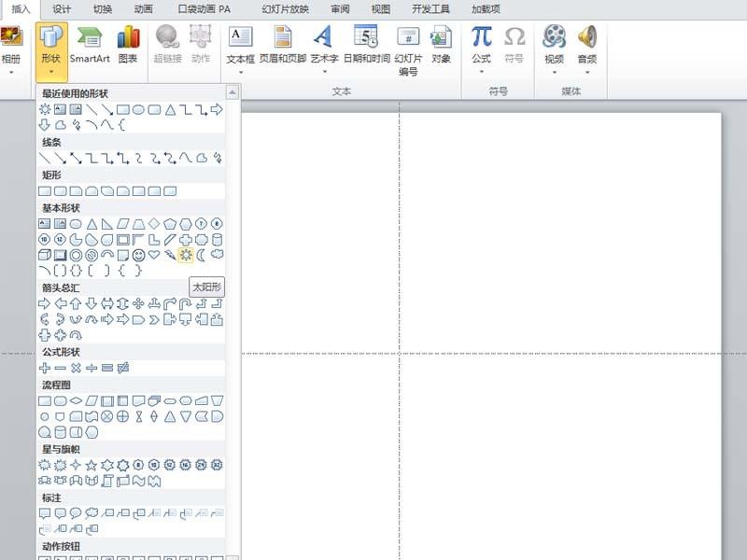The width and height of the screenshot is (747, 560).
Task: Choose the Division sign in Equation Shapes
Action: [92, 368]
